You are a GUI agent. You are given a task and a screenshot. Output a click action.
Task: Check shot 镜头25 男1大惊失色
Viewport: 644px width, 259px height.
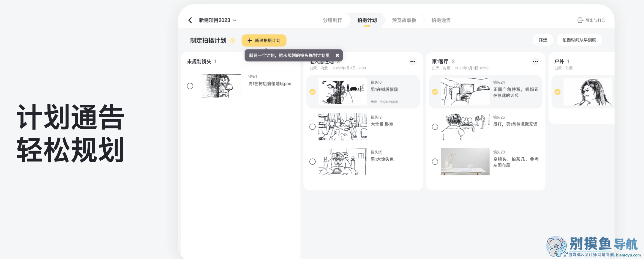click(x=312, y=161)
